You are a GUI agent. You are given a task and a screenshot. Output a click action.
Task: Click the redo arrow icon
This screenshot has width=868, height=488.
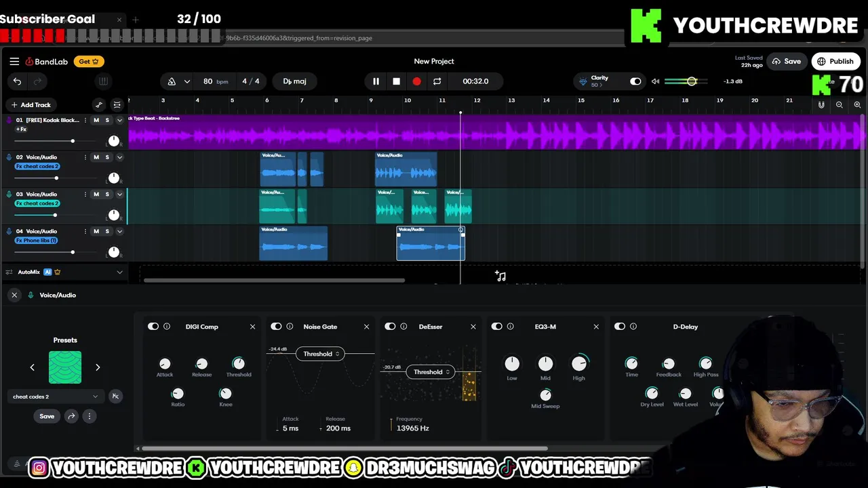coord(38,81)
